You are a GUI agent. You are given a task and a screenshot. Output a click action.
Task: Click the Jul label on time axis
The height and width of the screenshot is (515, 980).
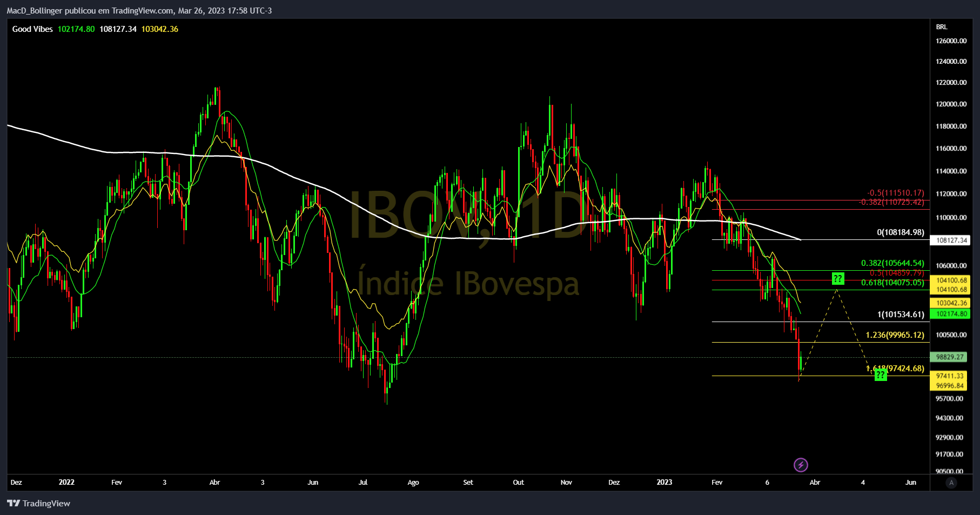(363, 483)
